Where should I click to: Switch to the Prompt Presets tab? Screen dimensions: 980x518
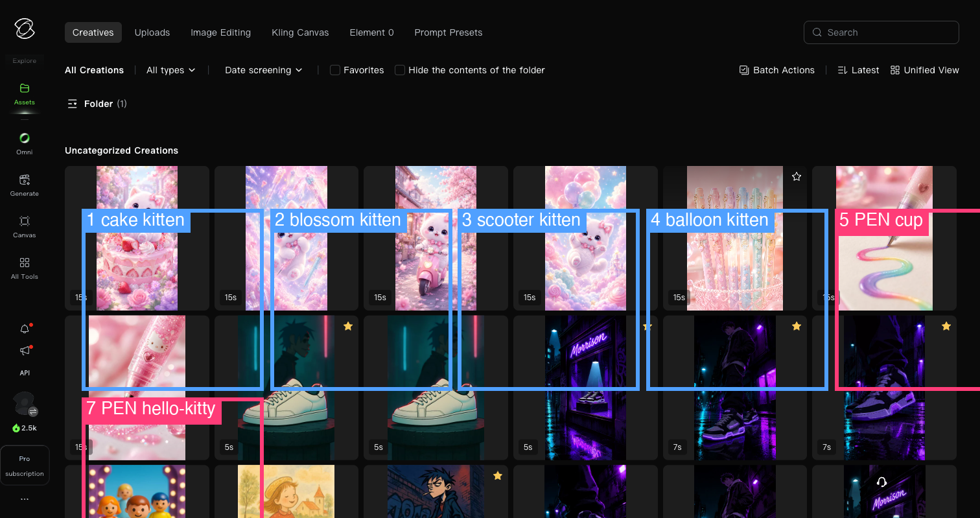tap(449, 32)
